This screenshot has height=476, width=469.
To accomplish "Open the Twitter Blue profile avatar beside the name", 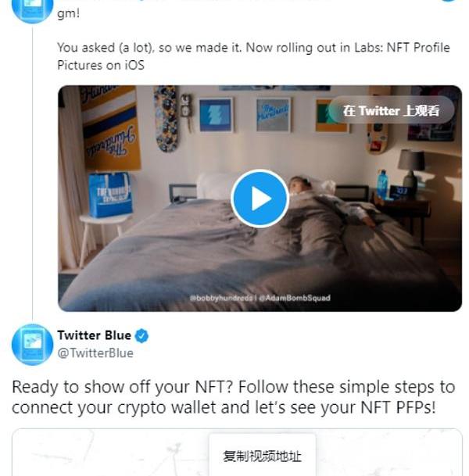I will [33, 345].
